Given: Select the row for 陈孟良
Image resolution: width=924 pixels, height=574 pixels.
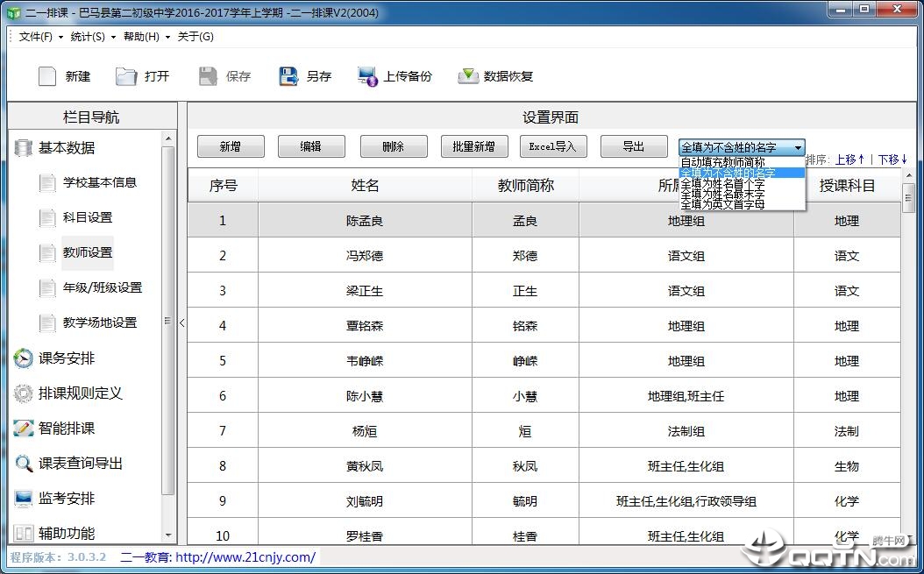Looking at the screenshot, I should [544, 221].
